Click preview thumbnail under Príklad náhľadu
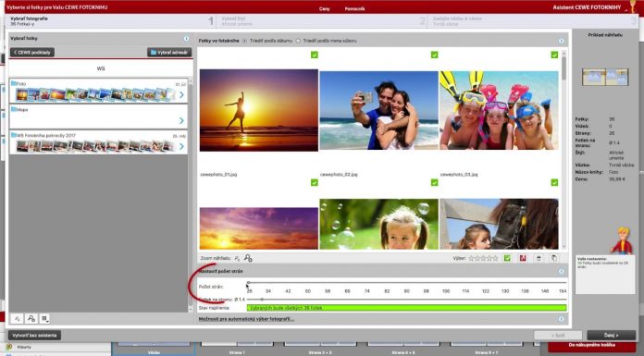 605,77
